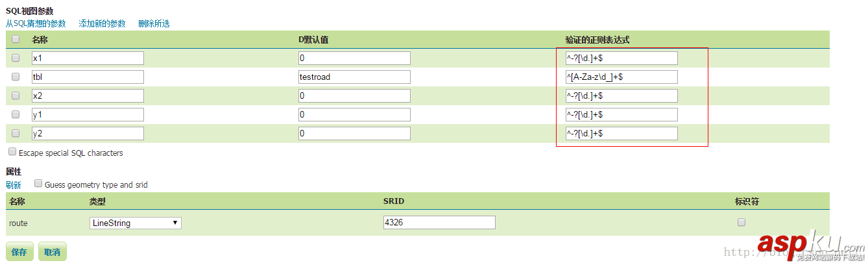Image resolution: width=868 pixels, height=265 pixels.
Task: Check the select-all header checkbox
Action: pyautogui.click(x=16, y=39)
